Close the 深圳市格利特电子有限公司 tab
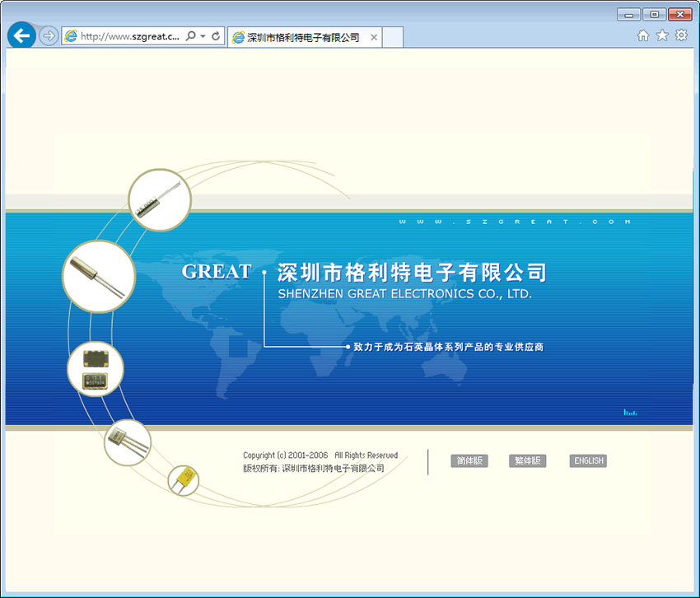 click(374, 37)
